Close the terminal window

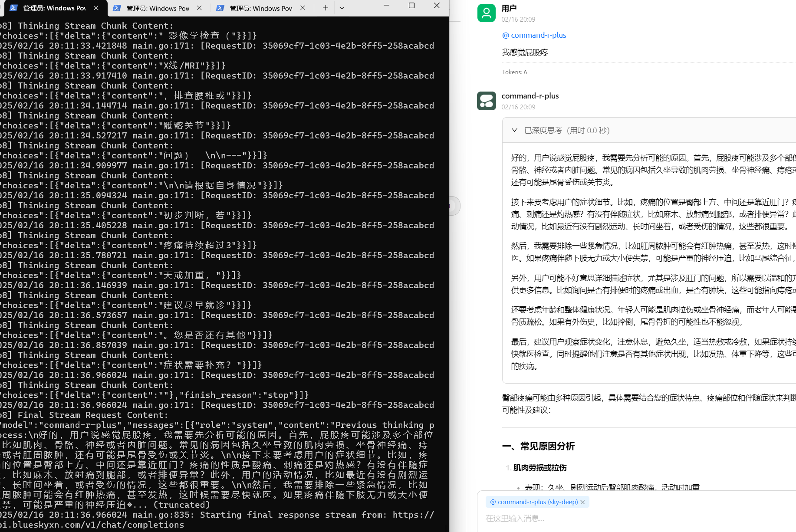pyautogui.click(x=437, y=6)
